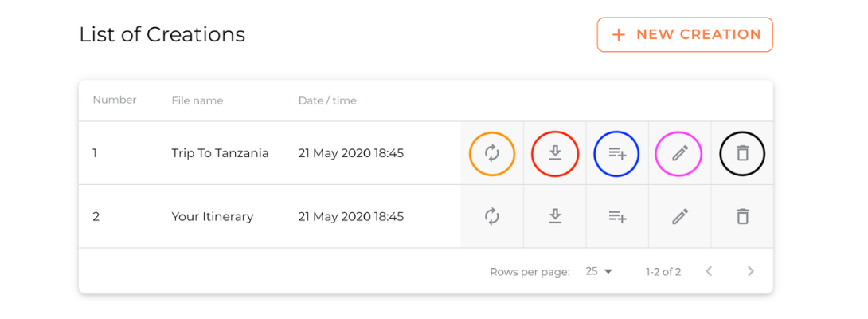The image size is (868, 319).
Task: Click add-to-list icon for Trip To Tanzania
Action: (617, 154)
